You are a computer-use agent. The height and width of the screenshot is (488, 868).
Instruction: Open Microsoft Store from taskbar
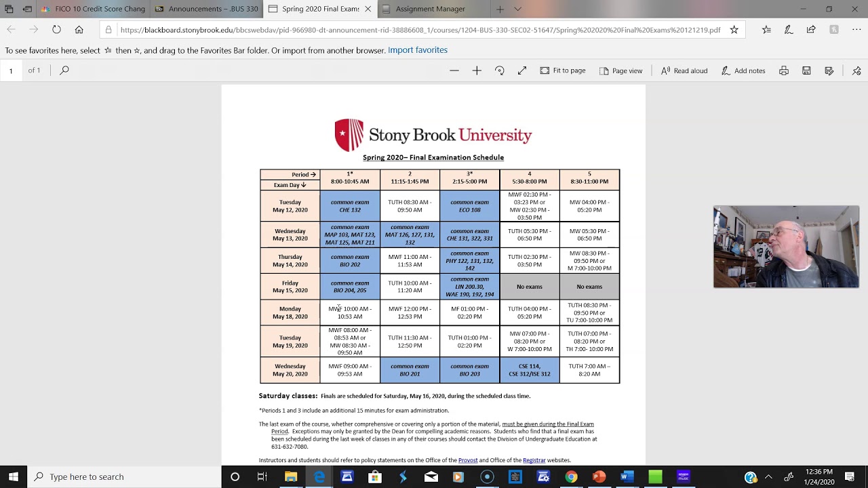[374, 476]
